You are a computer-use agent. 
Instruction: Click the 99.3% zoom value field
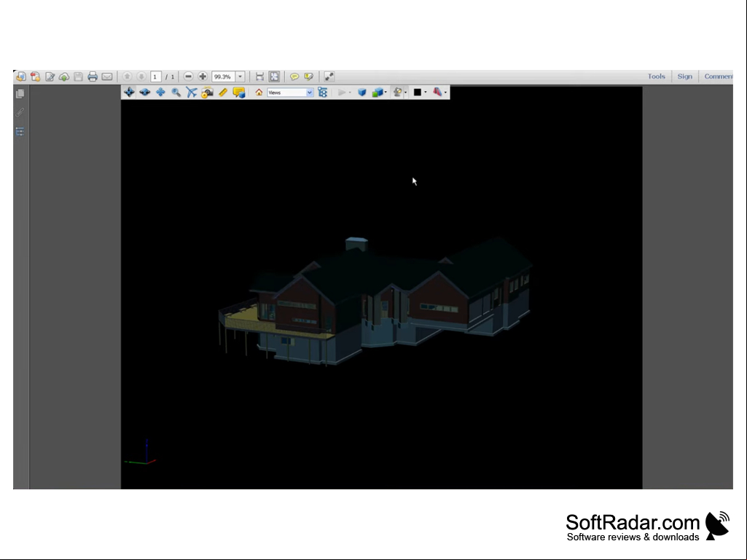[x=224, y=76]
